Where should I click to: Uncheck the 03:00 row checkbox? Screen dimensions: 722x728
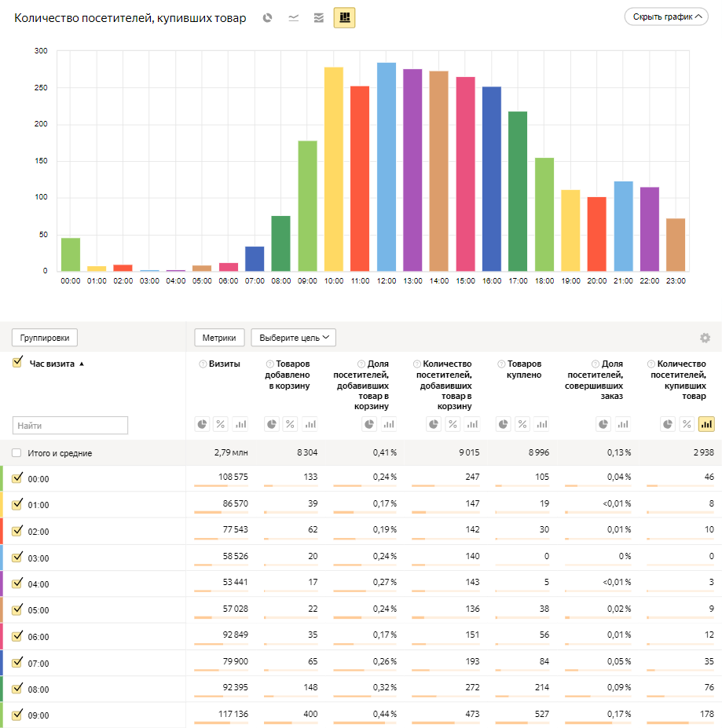[x=17, y=558]
